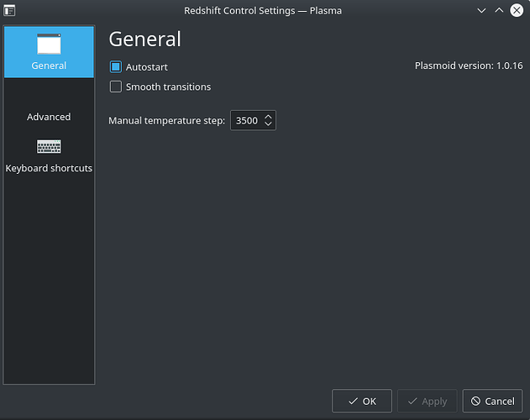
Task: Click the Plasmoid version 1.0.16 text
Action: [469, 66]
